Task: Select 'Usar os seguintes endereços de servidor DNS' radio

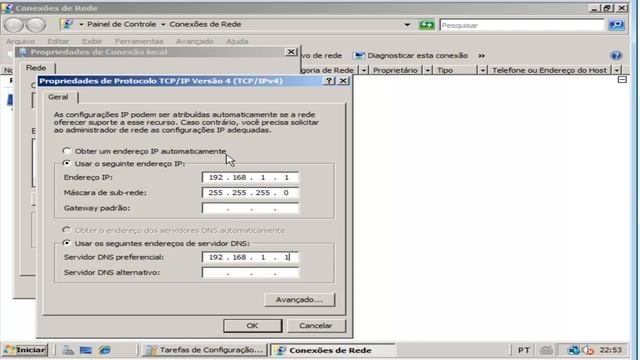Action: point(67,243)
